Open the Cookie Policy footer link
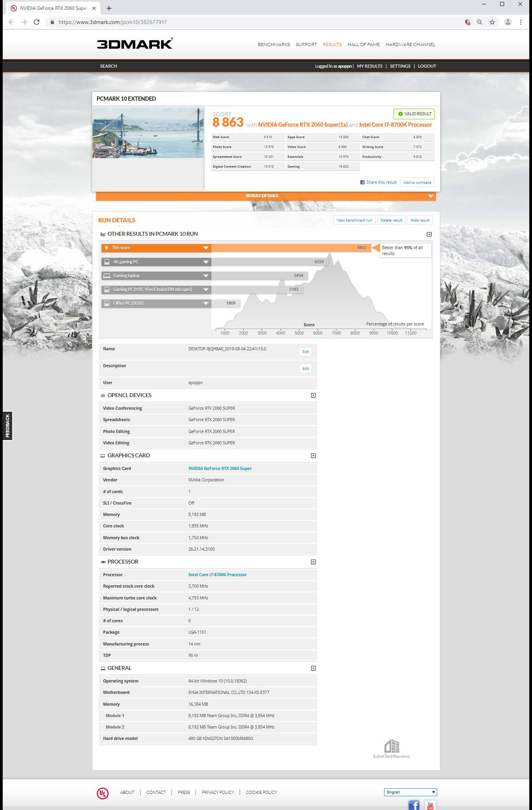The image size is (532, 810). (262, 792)
